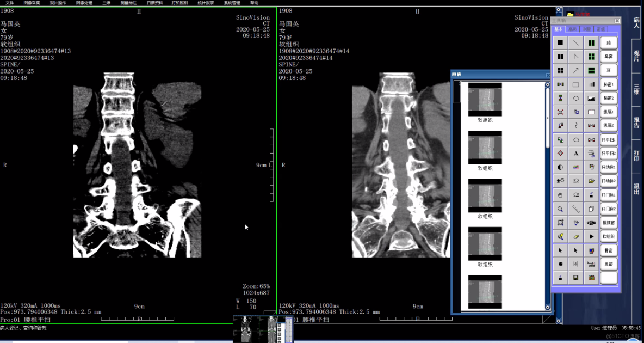Click the right coronal spine CT image
644x343 pixels.
pos(401,165)
